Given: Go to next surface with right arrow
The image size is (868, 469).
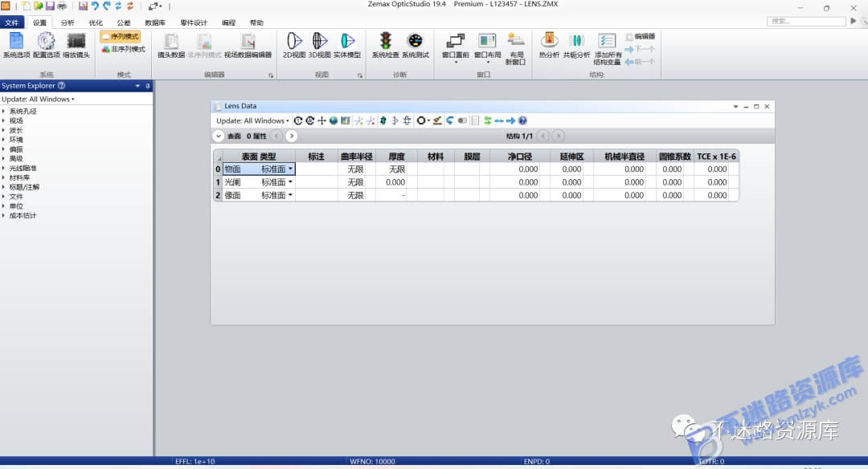Looking at the screenshot, I should 292,136.
